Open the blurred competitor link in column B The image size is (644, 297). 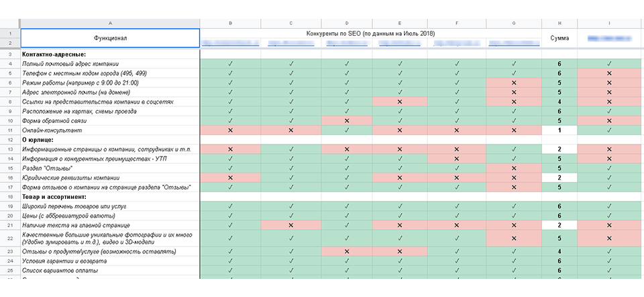231,44
